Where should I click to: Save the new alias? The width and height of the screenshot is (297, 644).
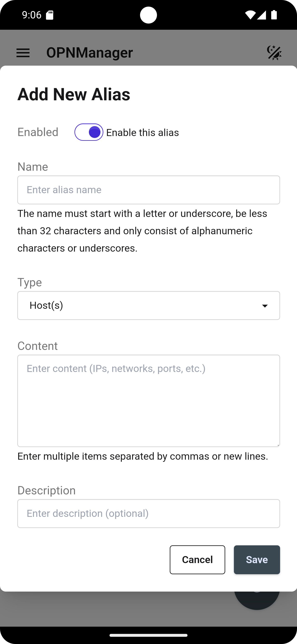coord(257,560)
